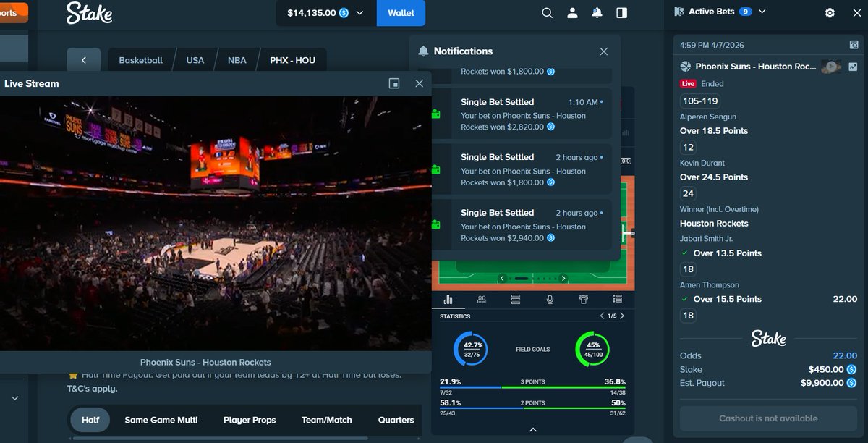Click Over 18.5 Points selection
Image resolution: width=868 pixels, height=443 pixels.
(714, 131)
